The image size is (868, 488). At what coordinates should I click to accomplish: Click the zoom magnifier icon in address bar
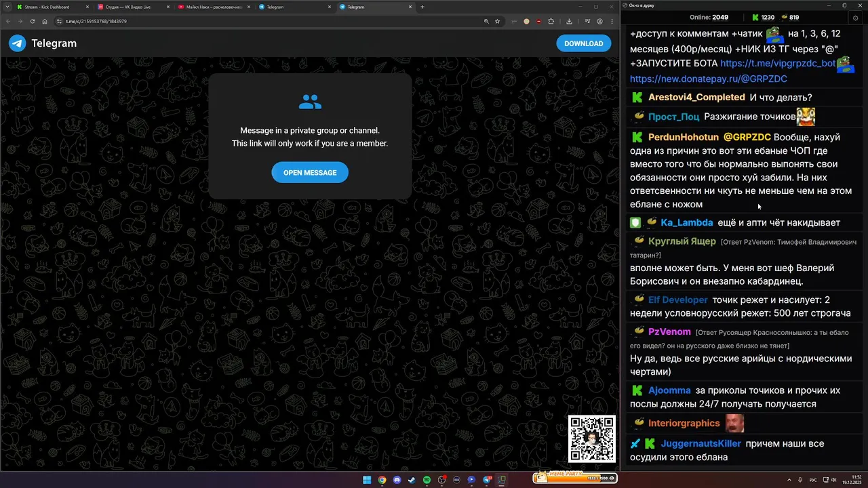(x=486, y=21)
